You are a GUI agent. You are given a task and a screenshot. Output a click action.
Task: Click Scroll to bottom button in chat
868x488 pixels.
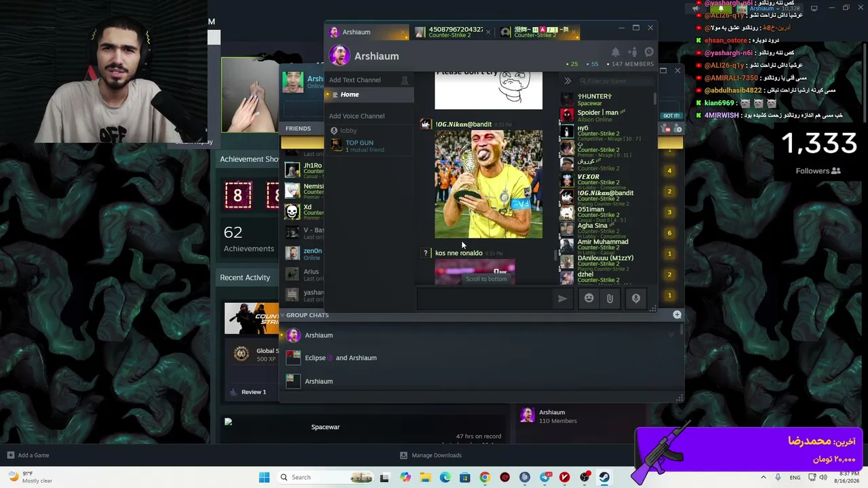(x=486, y=279)
